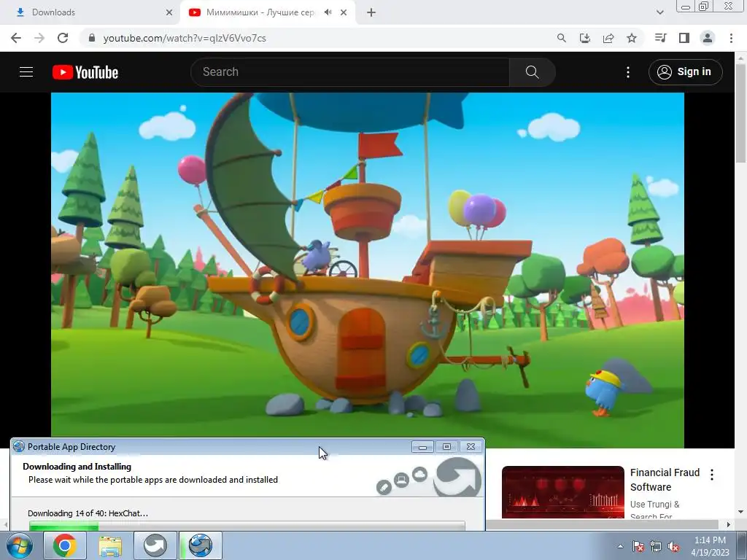The width and height of the screenshot is (747, 560).
Task: Go to YouTube home via logo
Action: coord(85,72)
